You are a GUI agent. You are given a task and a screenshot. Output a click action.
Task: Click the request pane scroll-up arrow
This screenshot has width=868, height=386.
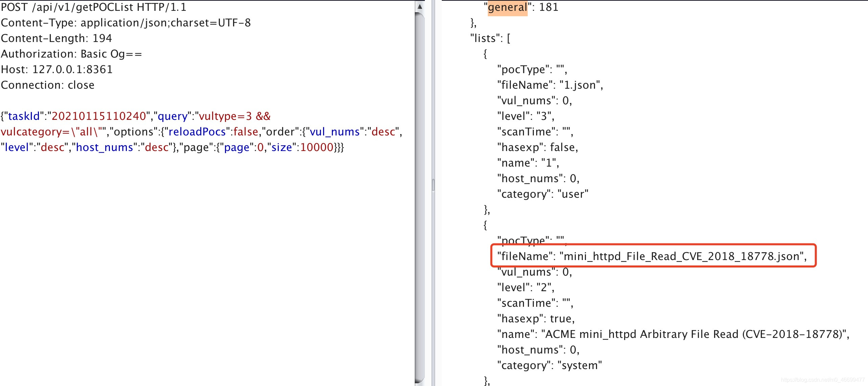[420, 6]
